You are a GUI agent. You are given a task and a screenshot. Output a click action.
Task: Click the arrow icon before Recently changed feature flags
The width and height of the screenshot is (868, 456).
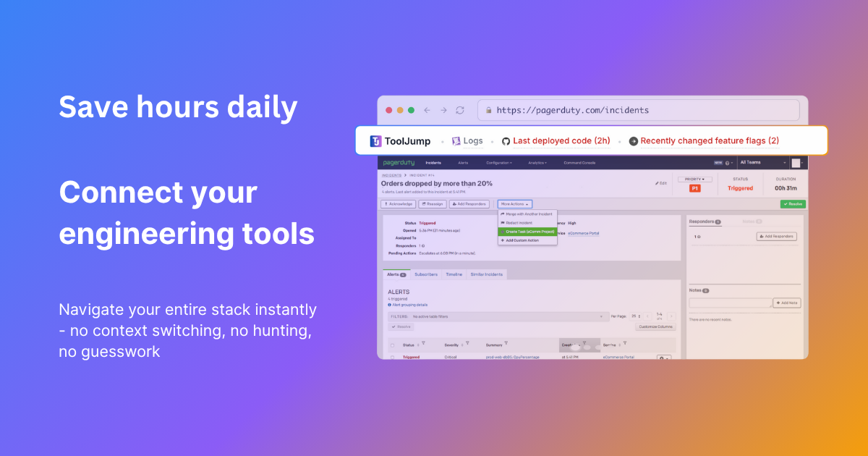[634, 140]
